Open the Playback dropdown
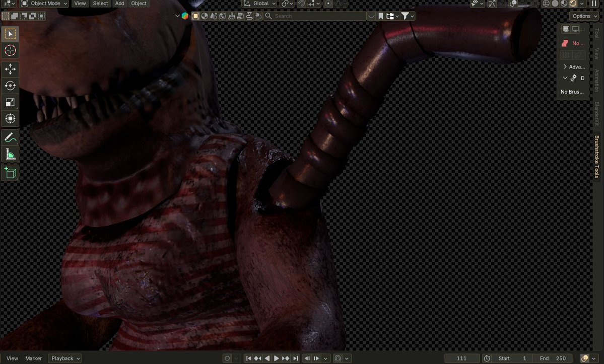604x364 pixels. (x=64, y=358)
